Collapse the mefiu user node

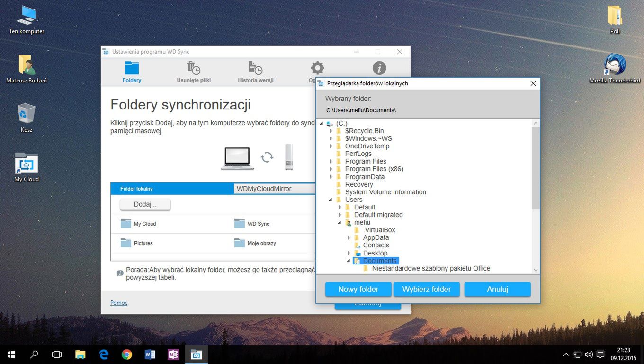coord(340,222)
